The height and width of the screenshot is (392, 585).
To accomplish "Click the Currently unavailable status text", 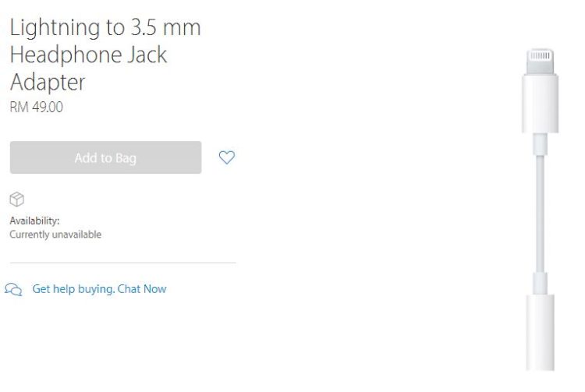I will pyautogui.click(x=55, y=235).
